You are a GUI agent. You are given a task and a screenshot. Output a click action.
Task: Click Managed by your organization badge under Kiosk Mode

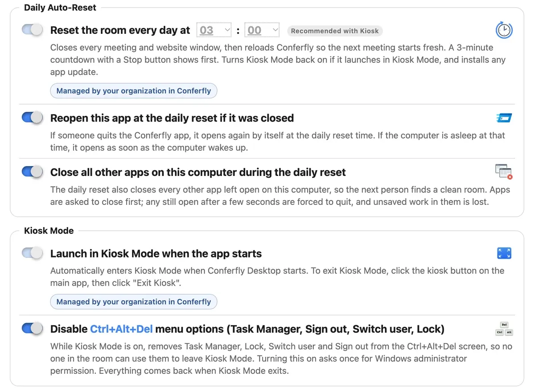134,302
